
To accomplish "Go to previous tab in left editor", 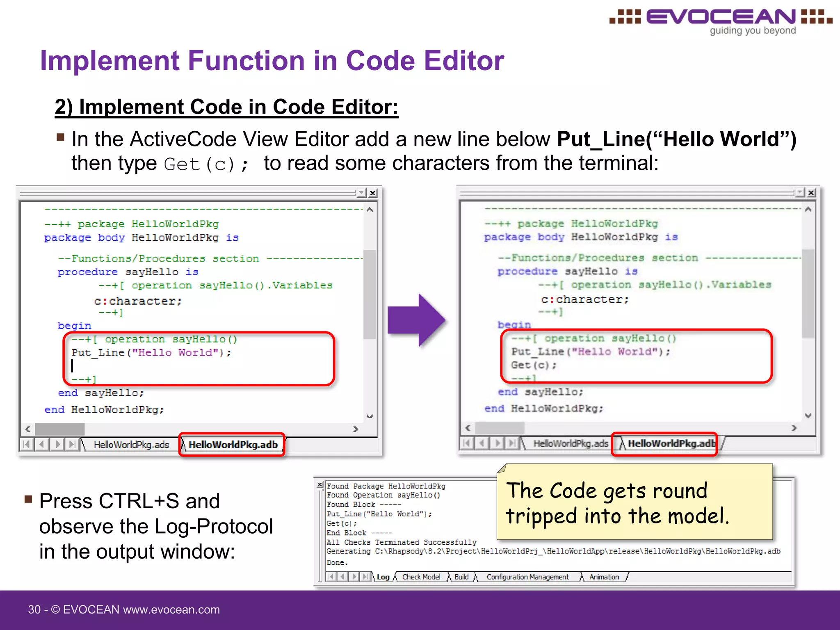I will point(42,445).
